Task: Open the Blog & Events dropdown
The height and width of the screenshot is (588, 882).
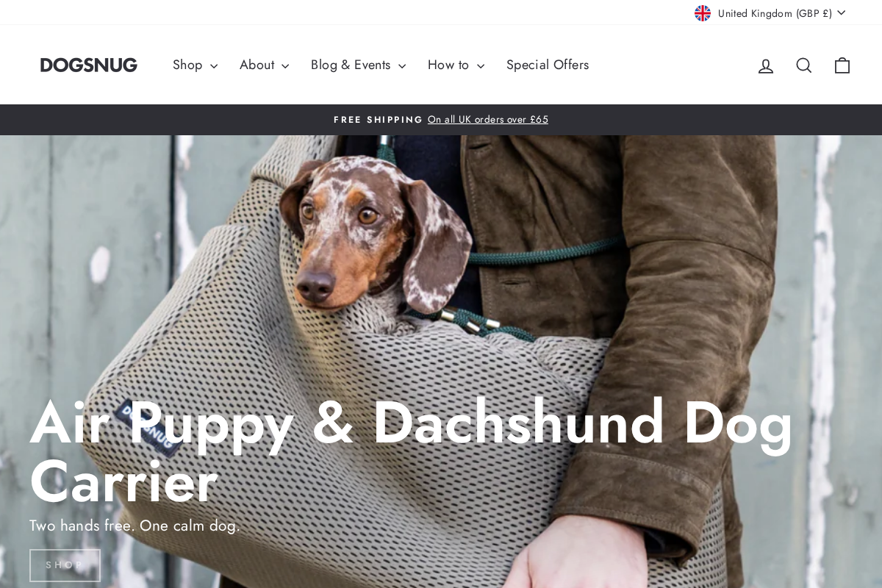Action: point(358,65)
